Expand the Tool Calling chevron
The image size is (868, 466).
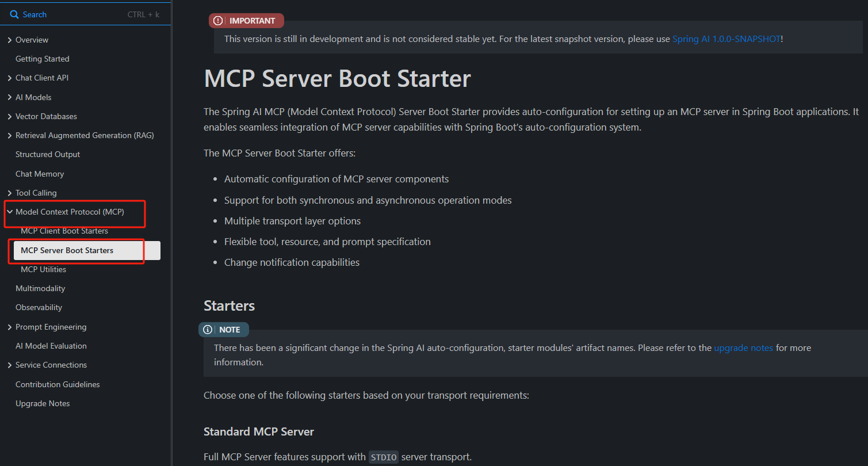point(10,193)
